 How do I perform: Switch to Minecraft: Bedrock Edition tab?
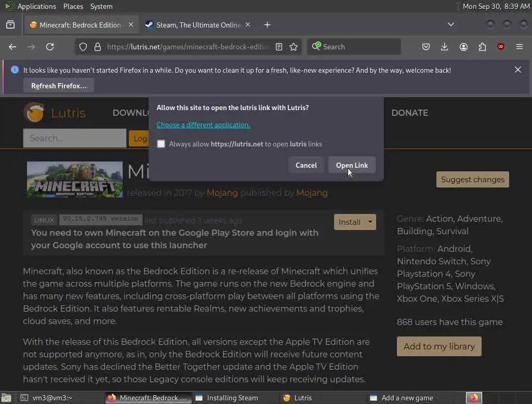point(82,25)
